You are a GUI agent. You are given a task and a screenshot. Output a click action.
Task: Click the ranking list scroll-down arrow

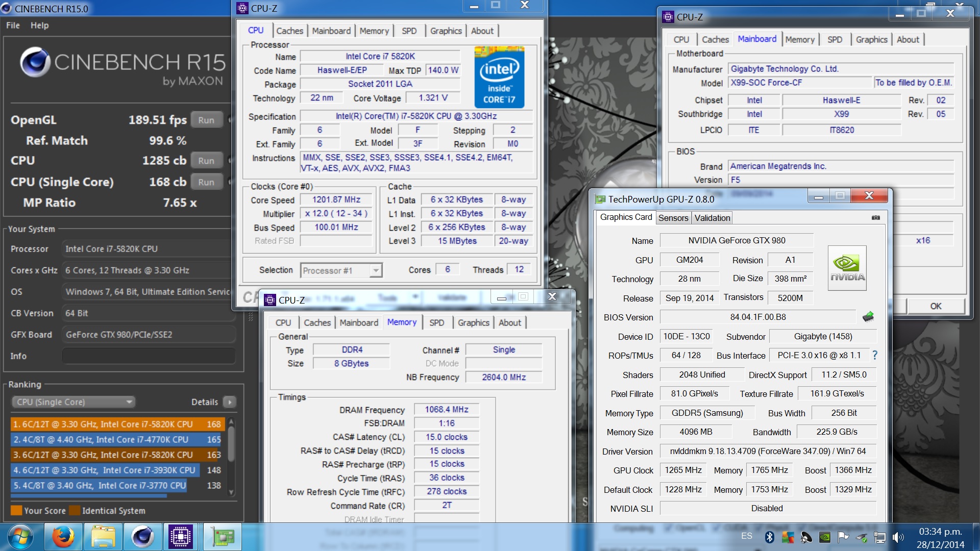tap(231, 492)
